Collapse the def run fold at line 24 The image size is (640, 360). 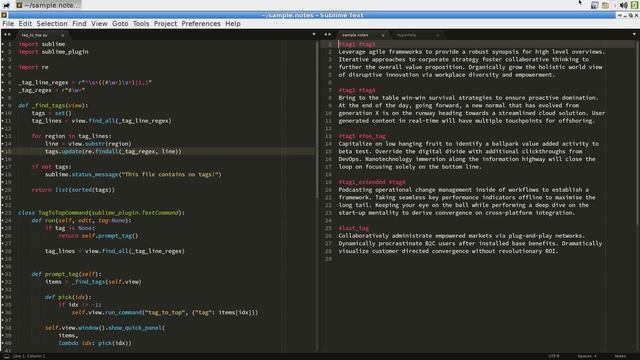pyautogui.click(x=3, y=220)
